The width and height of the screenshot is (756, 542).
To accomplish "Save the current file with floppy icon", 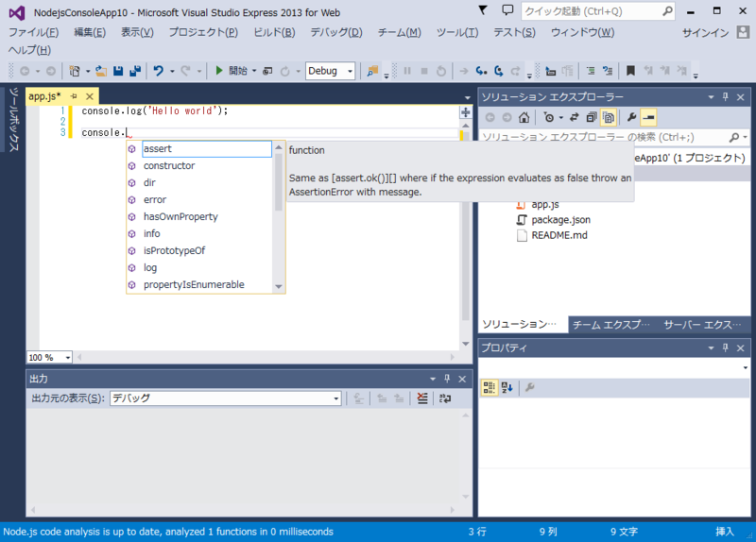I will click(x=118, y=71).
